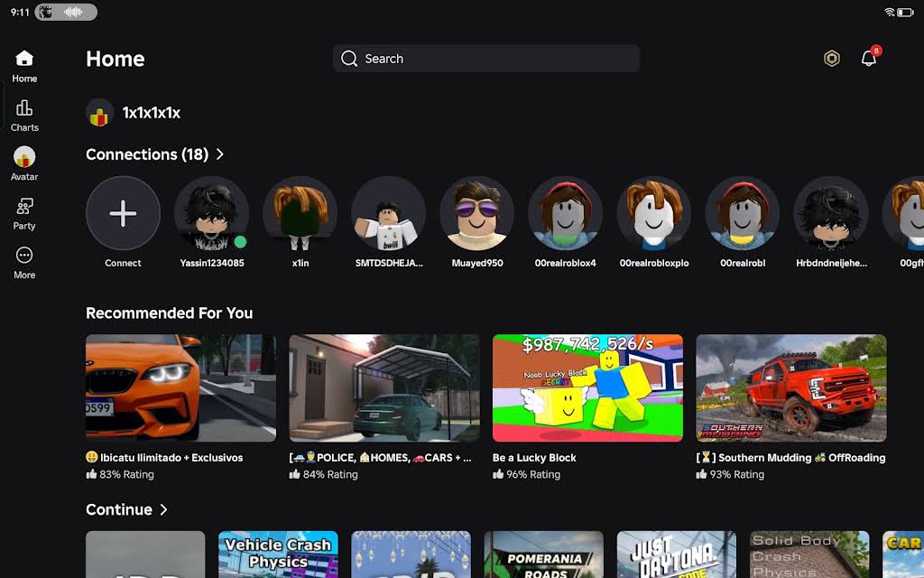This screenshot has height=578, width=924.
Task: Open the POLICE, HOMES, CARS game thumbnail
Action: tap(384, 388)
